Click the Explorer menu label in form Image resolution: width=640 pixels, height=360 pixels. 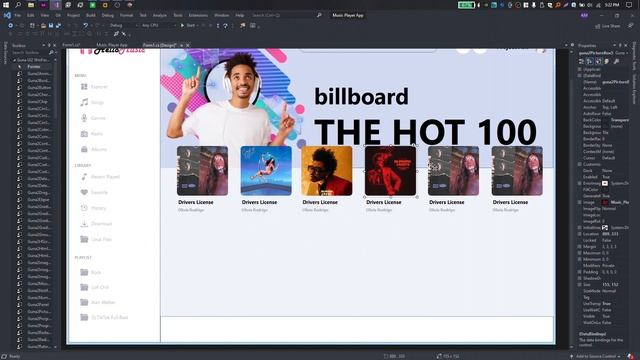pos(99,87)
